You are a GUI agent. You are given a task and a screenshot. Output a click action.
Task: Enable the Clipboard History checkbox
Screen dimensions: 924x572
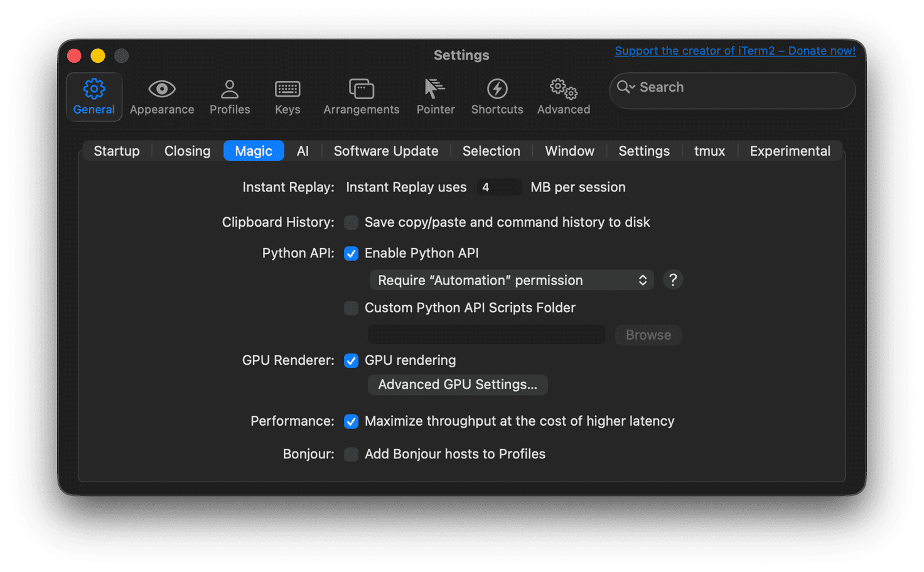[351, 222]
